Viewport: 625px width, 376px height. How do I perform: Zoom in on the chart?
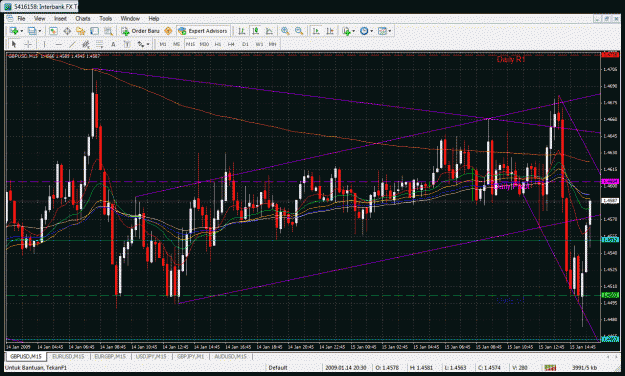point(285,31)
